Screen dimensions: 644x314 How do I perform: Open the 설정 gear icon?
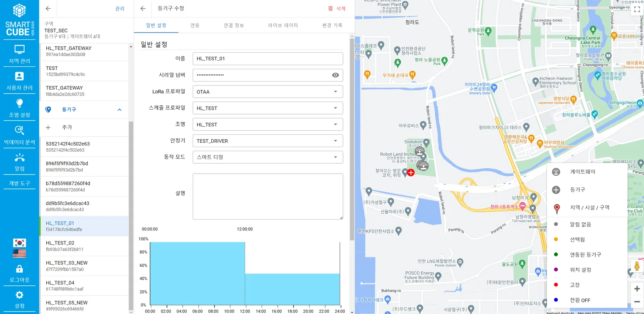pyautogui.click(x=19, y=295)
